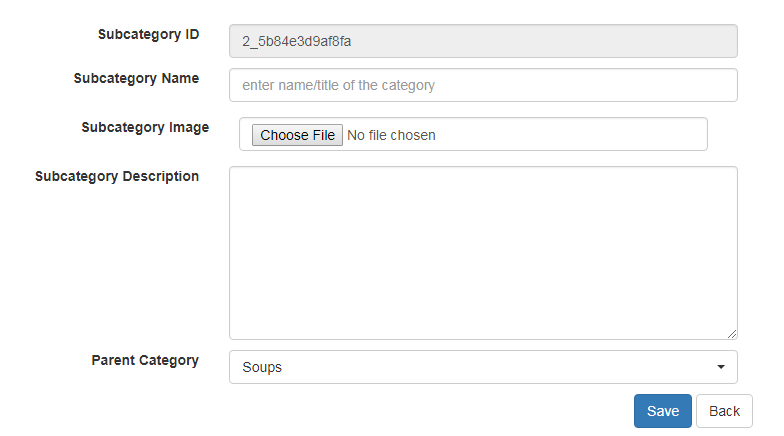This screenshot has width=784, height=436.
Task: Select the "Soups" text in the dropdown
Action: click(x=262, y=367)
